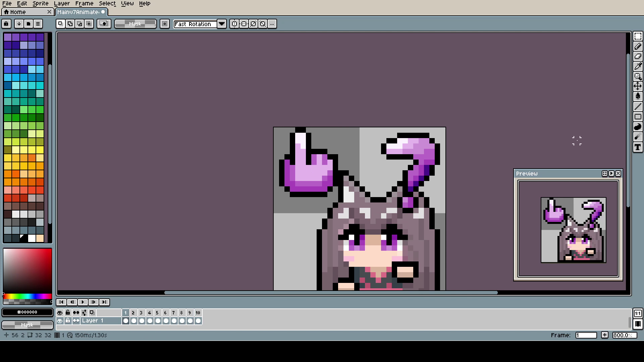Select frame 5 cel in timeline
The image size is (644, 362).
158,321
